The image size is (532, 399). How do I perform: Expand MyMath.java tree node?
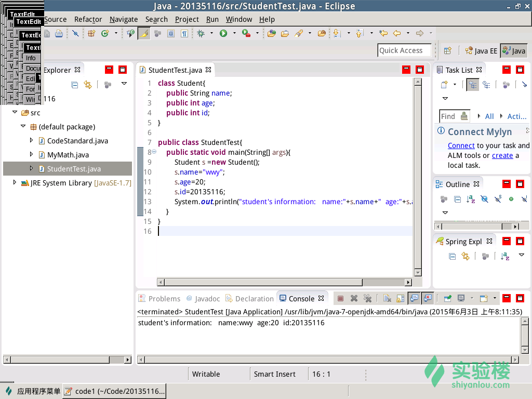coord(31,154)
